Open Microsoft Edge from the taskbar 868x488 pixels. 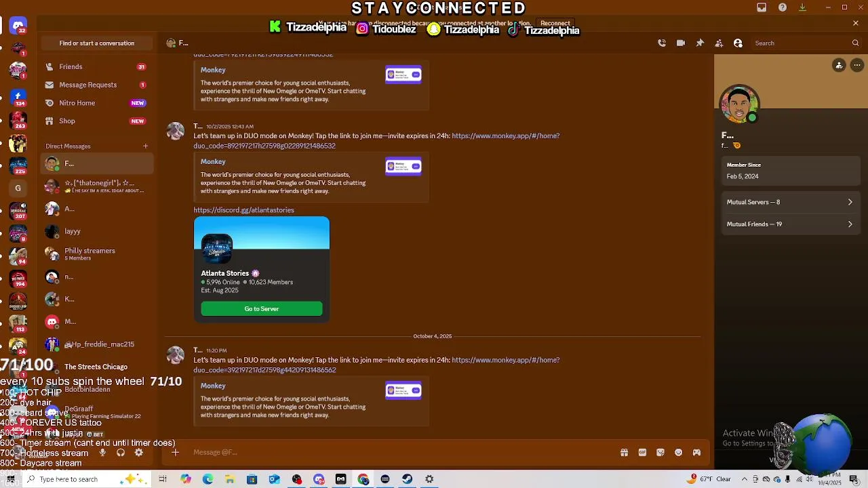(208, 479)
